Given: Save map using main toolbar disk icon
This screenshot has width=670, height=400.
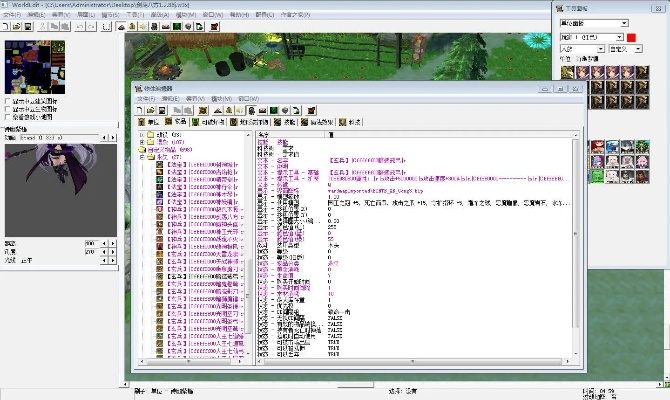Looking at the screenshot, I should pyautogui.click(x=28, y=26).
